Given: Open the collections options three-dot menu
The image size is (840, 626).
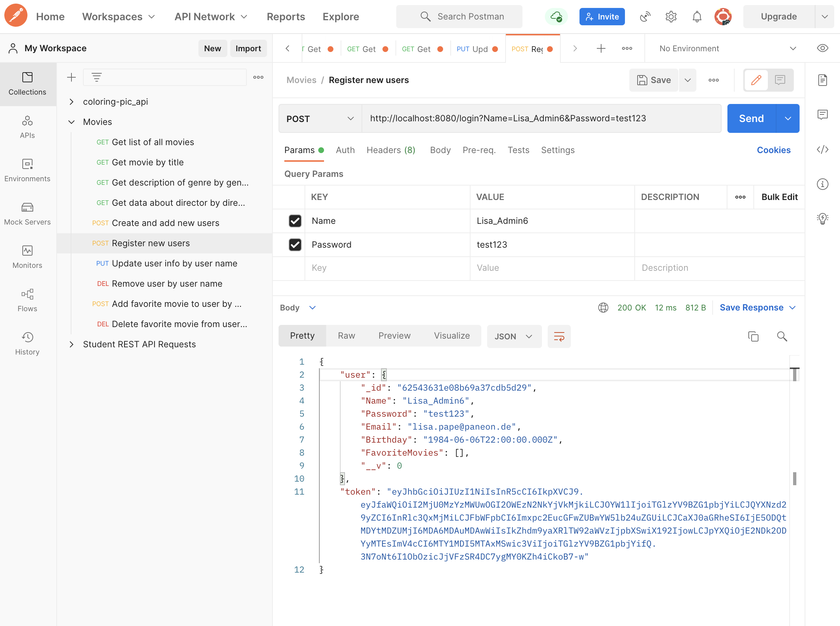Looking at the screenshot, I should coord(258,77).
